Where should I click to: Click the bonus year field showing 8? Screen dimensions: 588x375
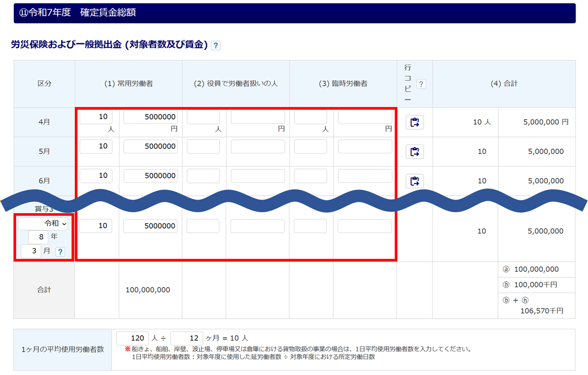[38, 237]
